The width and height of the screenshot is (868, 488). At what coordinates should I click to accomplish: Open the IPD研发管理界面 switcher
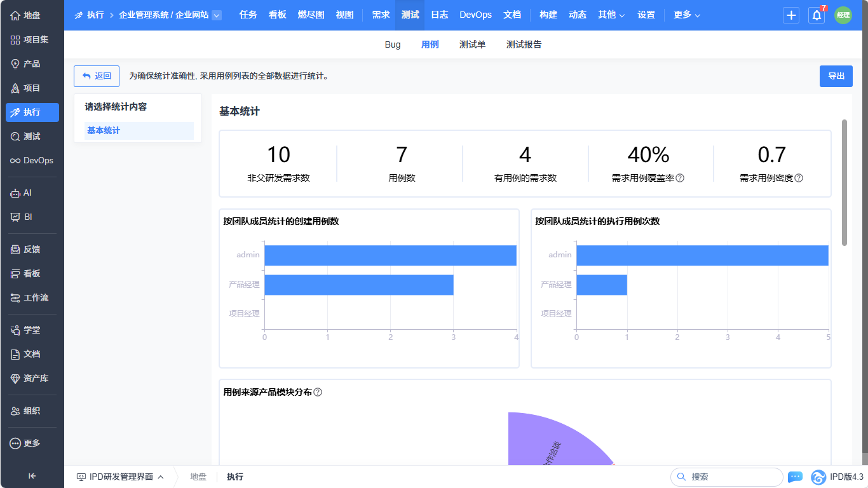point(120,477)
